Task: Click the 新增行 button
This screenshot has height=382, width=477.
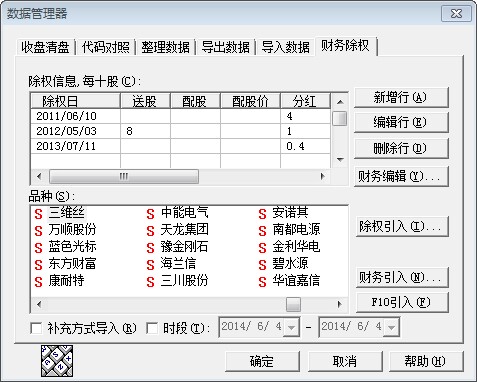Action: click(x=401, y=98)
